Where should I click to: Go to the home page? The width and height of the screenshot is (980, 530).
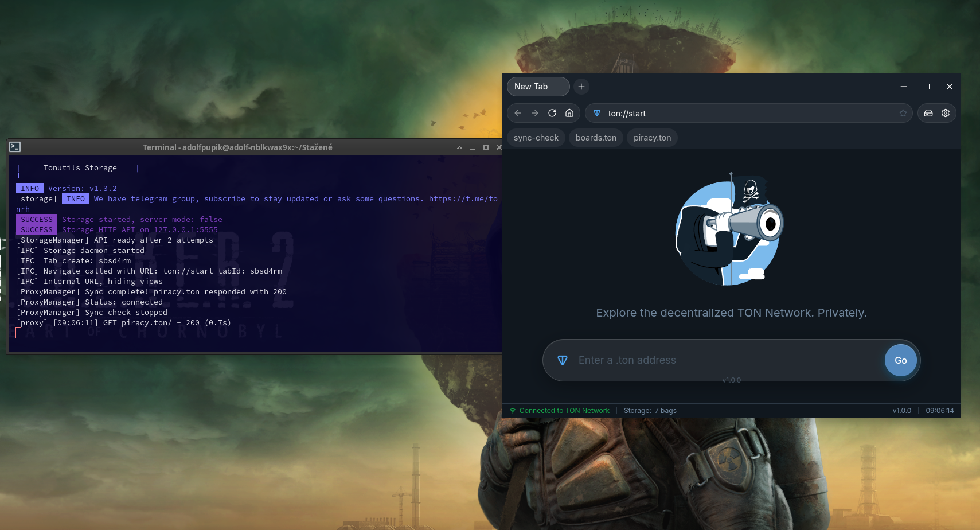tap(569, 113)
